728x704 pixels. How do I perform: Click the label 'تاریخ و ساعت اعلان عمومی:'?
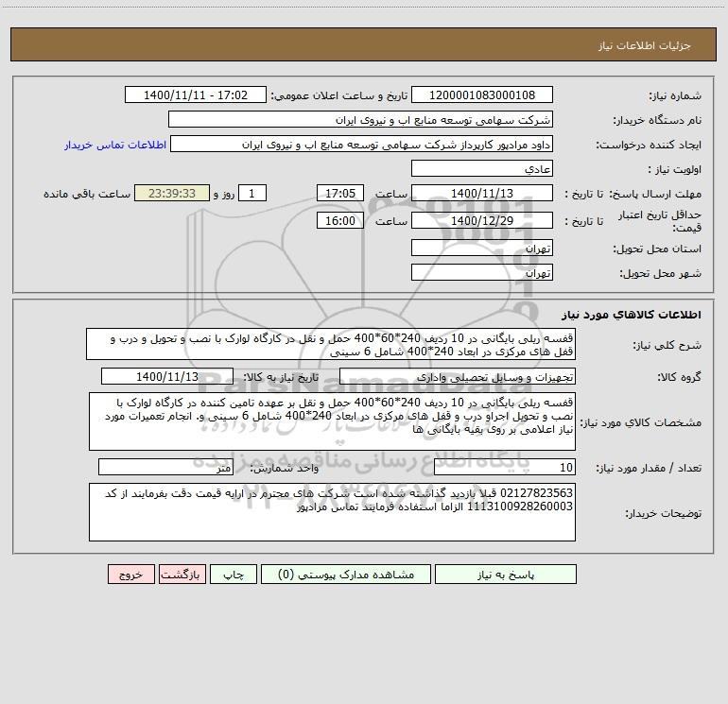338,95
